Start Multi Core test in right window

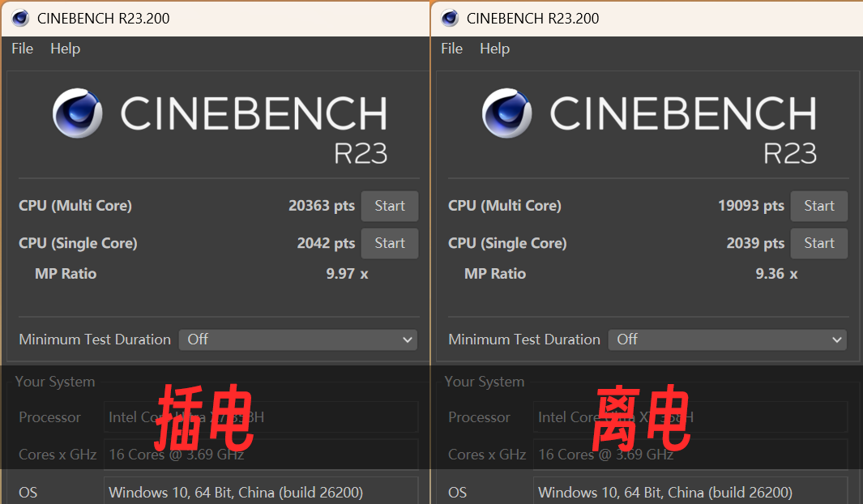[819, 206]
